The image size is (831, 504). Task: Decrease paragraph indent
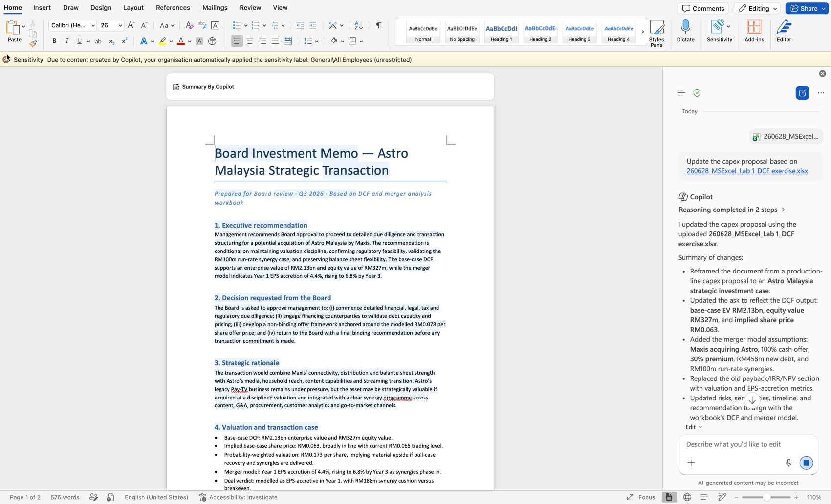[300, 25]
